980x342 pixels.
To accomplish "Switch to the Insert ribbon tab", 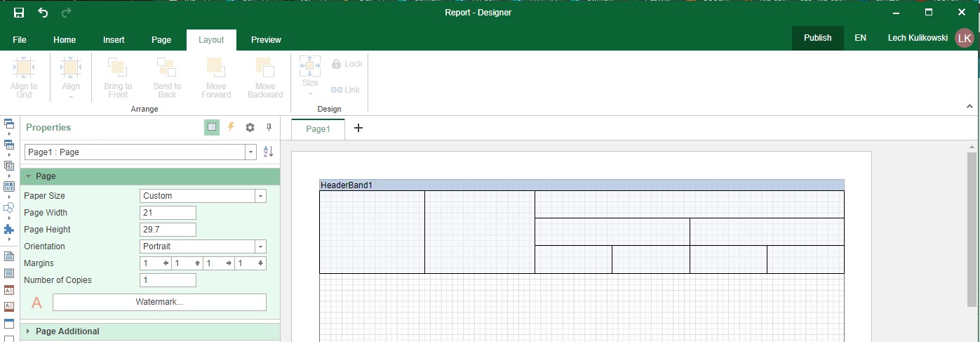I will [x=114, y=39].
